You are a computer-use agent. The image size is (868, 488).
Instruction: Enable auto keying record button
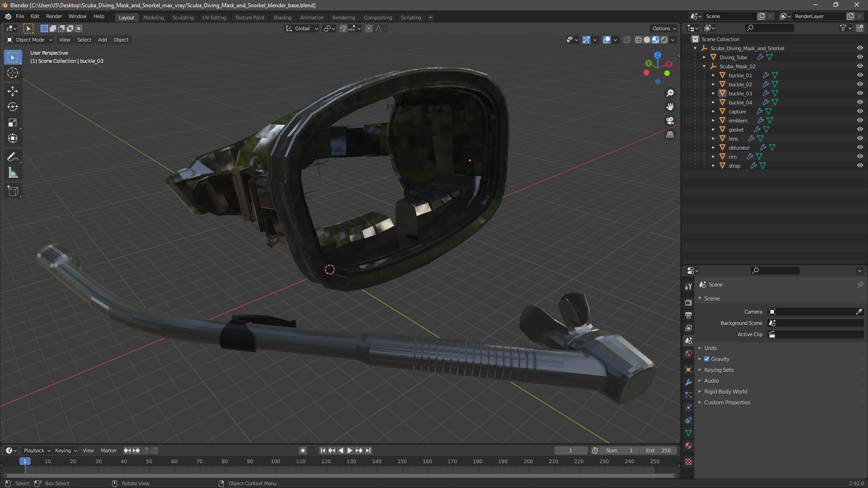(302, 450)
